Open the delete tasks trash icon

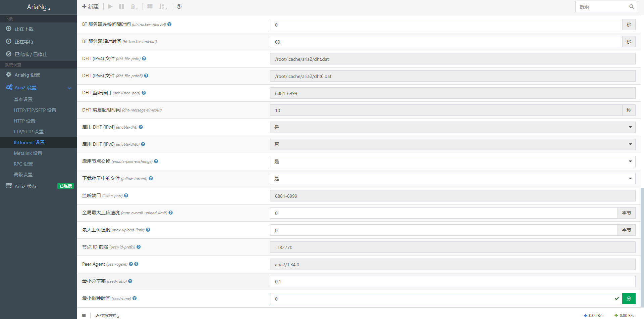tap(133, 6)
